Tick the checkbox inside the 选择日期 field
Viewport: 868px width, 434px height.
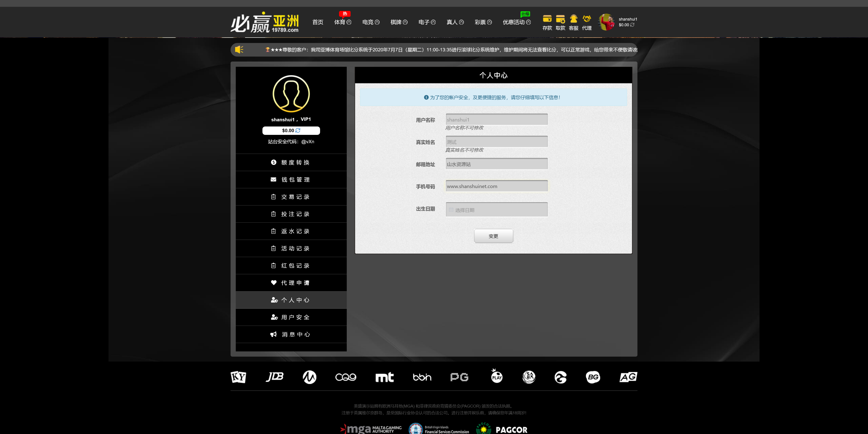pyautogui.click(x=451, y=209)
